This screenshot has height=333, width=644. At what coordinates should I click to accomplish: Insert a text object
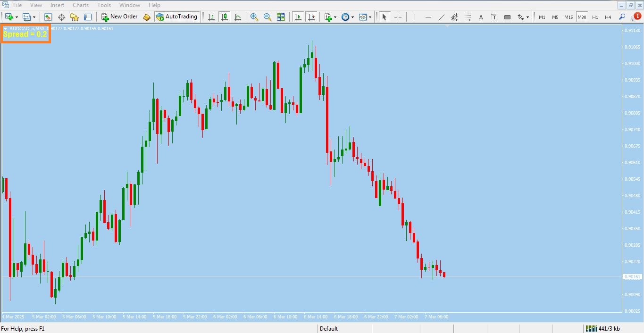tap(481, 17)
